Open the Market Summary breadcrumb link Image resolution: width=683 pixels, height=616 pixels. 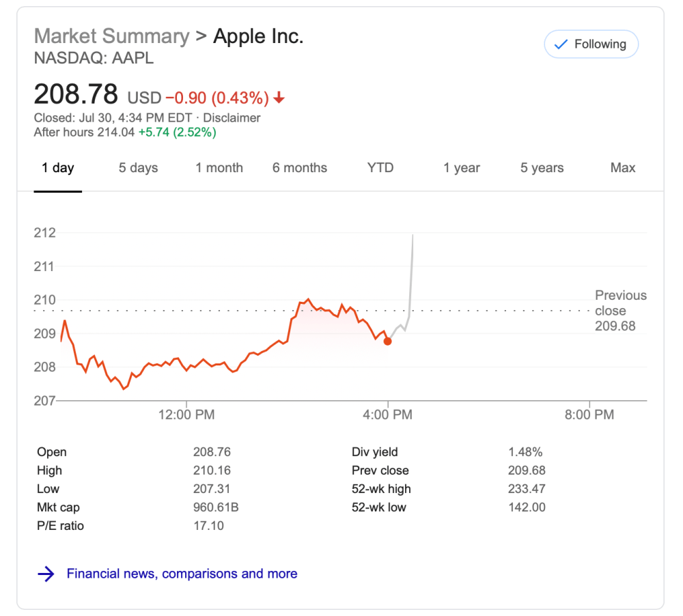(111, 36)
